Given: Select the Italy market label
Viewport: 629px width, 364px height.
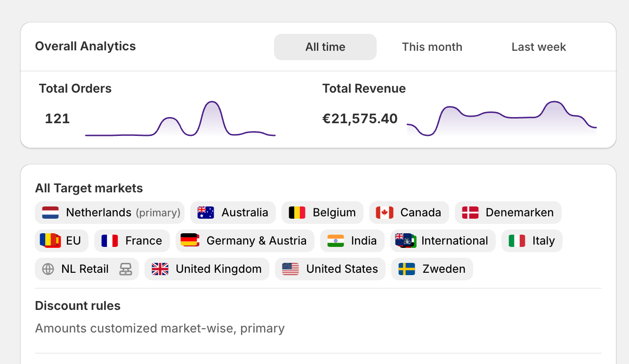Looking at the screenshot, I should point(544,241).
